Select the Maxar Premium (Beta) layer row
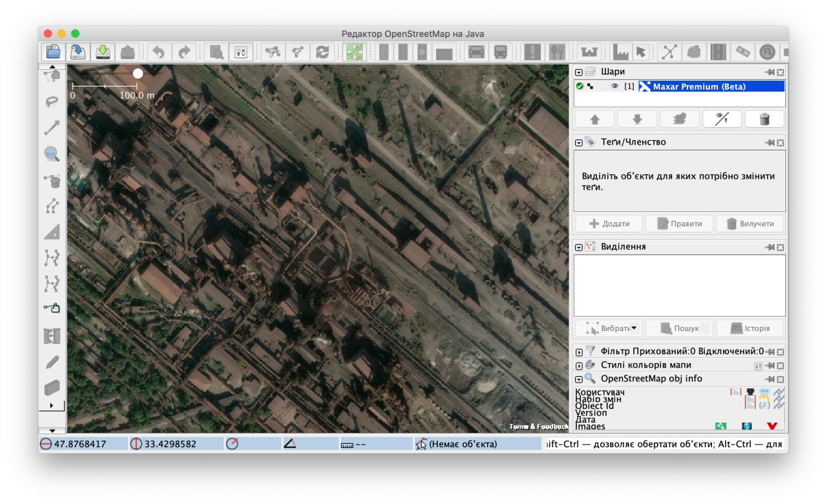Viewport: 827px width, 504px height. click(680, 86)
